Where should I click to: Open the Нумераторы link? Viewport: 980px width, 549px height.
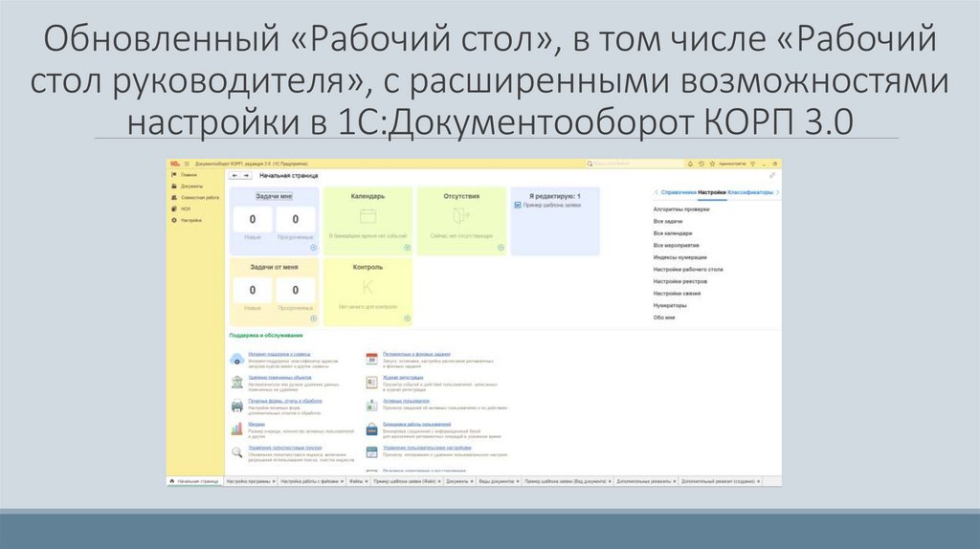click(x=670, y=305)
